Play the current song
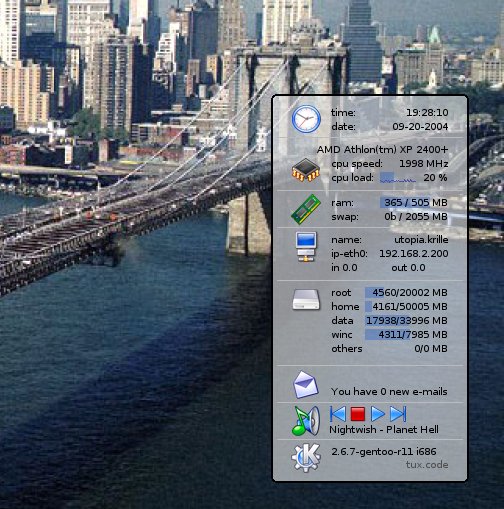The image size is (504, 509). click(378, 414)
